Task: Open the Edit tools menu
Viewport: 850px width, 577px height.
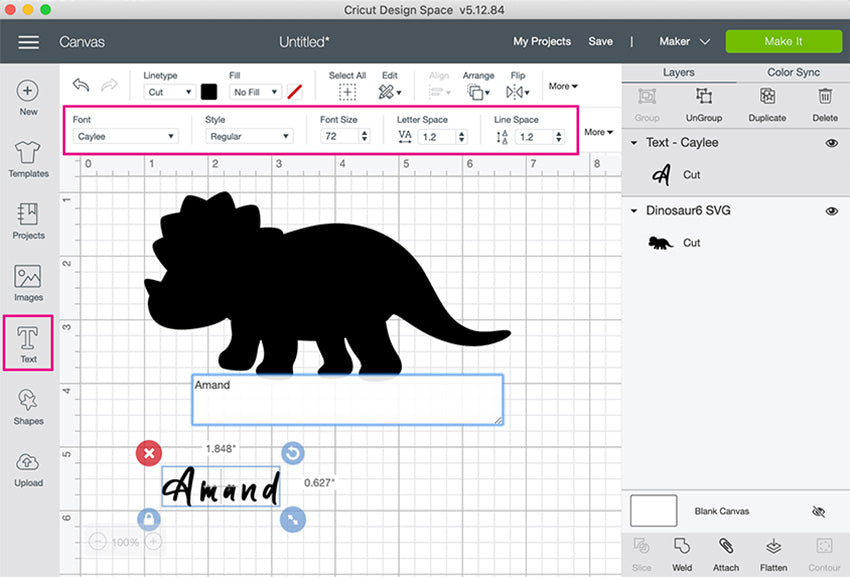Action: click(390, 92)
